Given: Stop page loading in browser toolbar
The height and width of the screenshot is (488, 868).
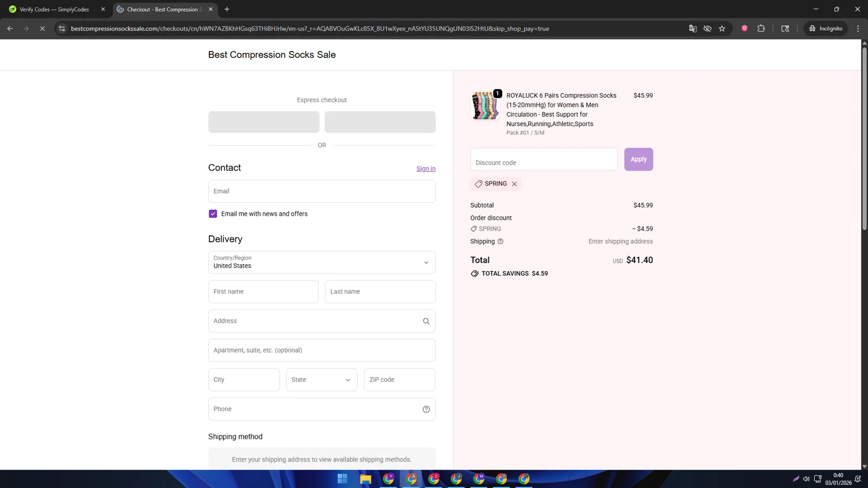Looking at the screenshot, I should click(42, 28).
